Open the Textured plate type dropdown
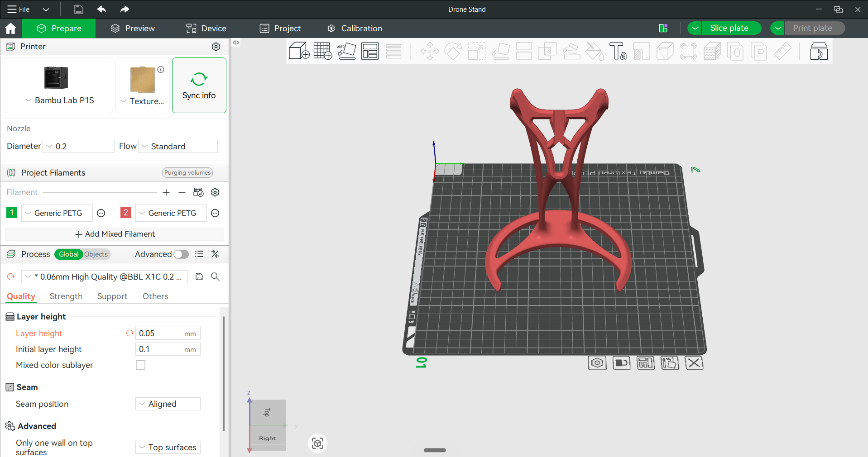Viewport: 868px width, 457px height. coord(142,101)
